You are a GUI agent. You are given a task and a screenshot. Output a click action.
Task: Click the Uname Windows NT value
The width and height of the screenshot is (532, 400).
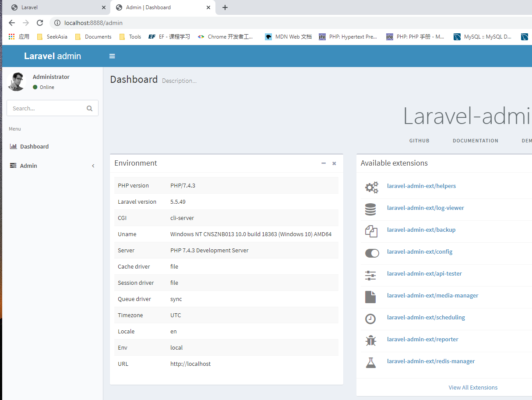click(x=251, y=234)
